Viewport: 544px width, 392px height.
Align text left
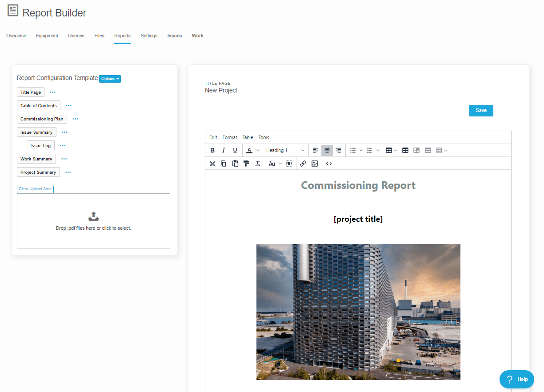(x=316, y=150)
